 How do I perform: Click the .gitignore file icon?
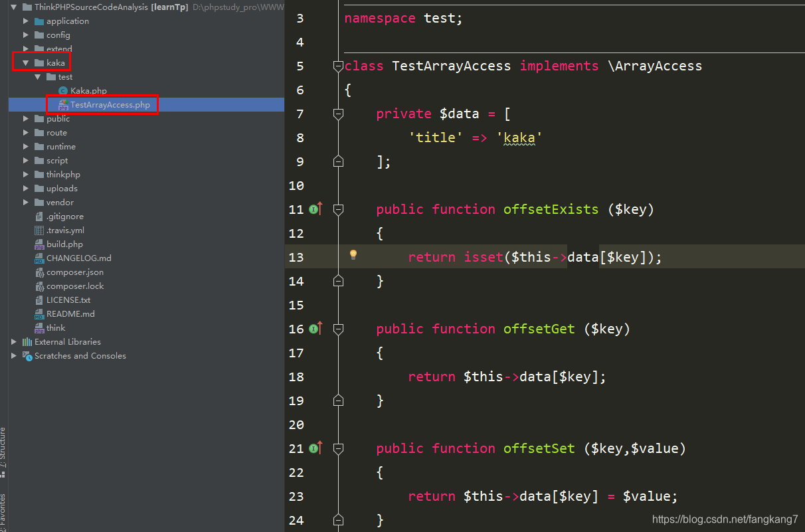(x=39, y=217)
